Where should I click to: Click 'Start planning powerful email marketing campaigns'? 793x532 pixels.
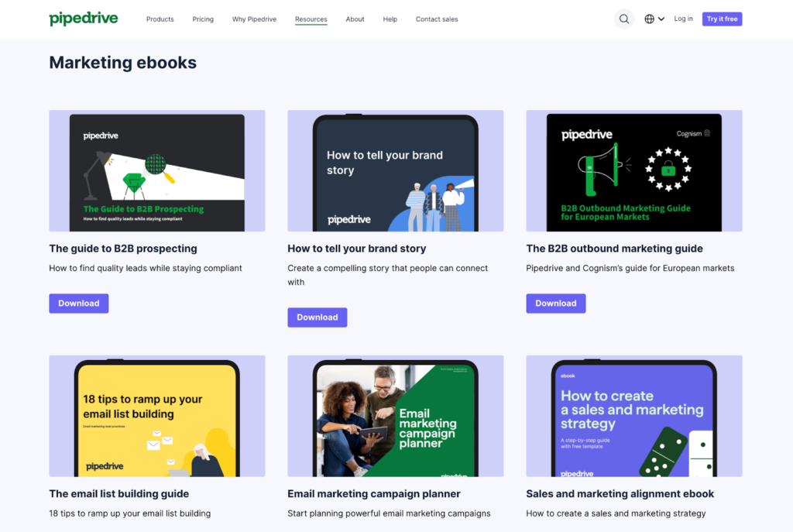click(x=389, y=513)
